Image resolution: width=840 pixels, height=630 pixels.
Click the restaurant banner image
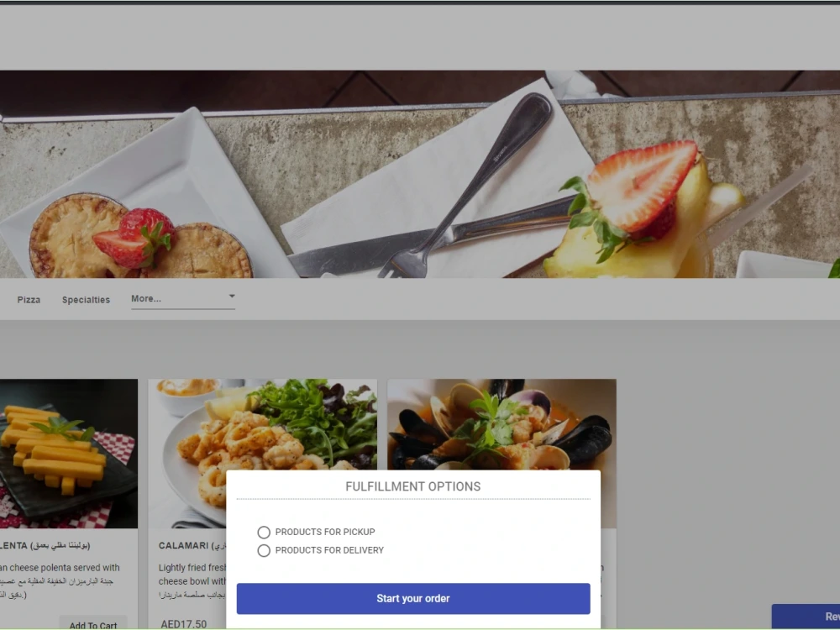tap(420, 174)
